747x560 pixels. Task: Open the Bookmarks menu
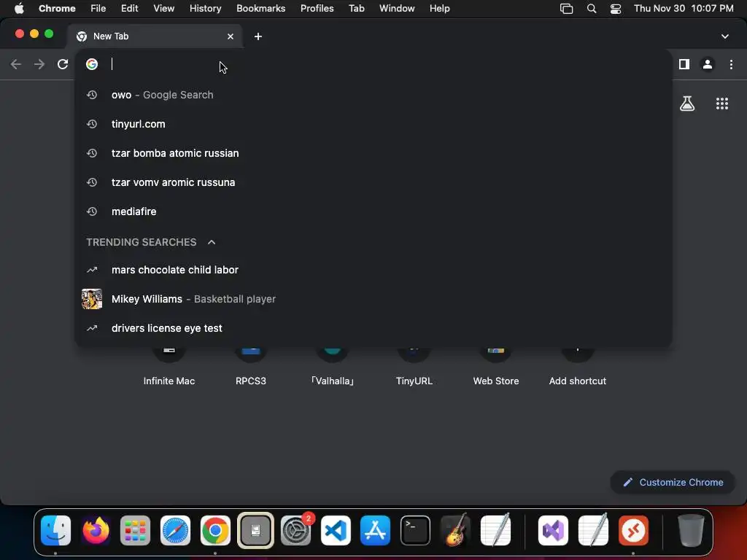coord(260,8)
